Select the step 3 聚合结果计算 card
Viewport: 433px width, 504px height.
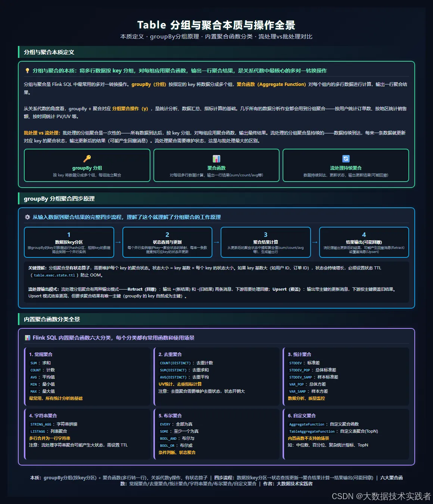(266, 242)
